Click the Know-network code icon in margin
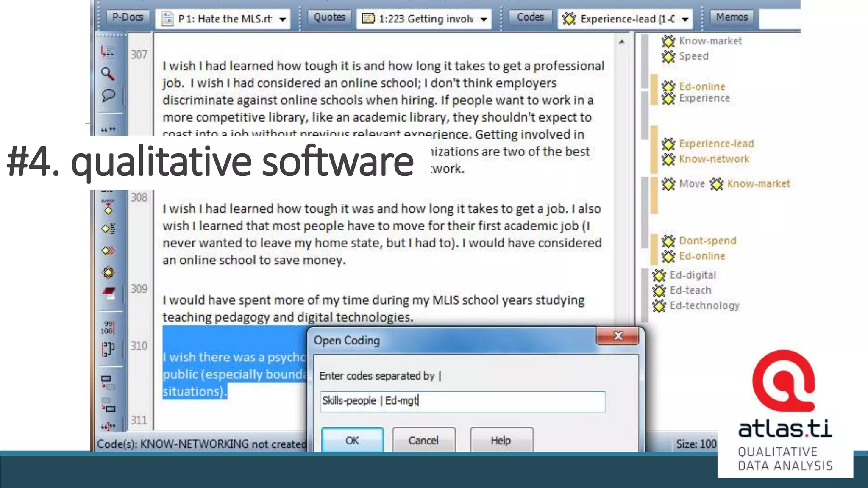The width and height of the screenshot is (868, 488). (x=668, y=160)
